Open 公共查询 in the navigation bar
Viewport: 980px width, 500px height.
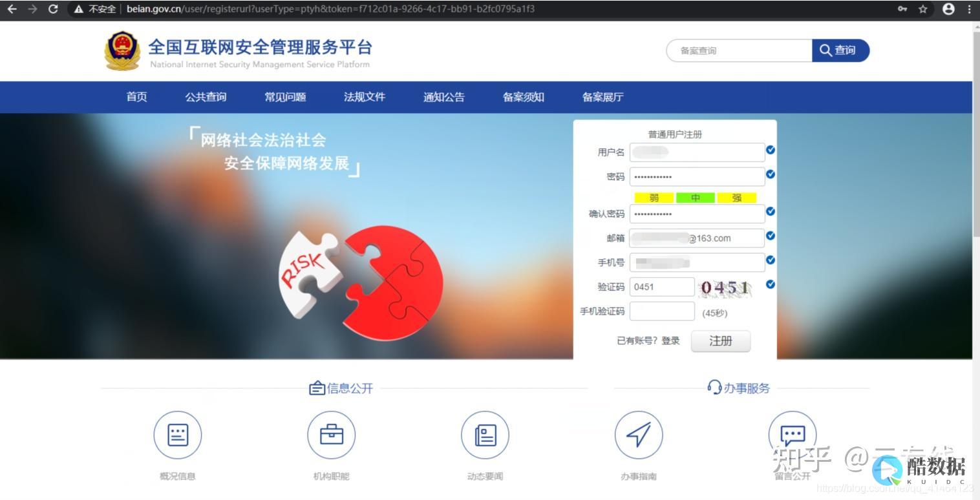coord(206,97)
